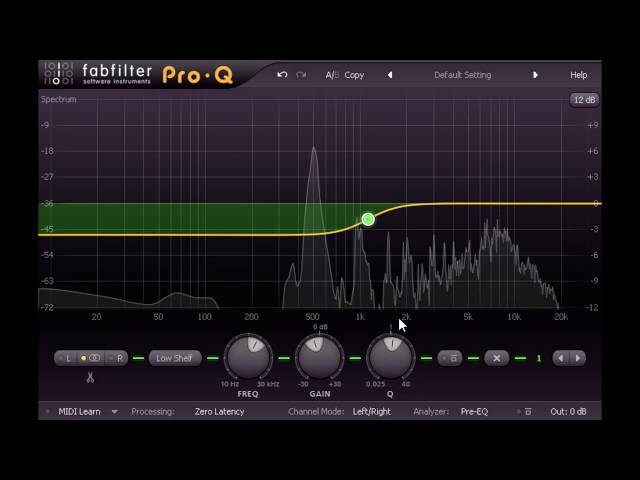Open the Low Shelf filter shape dropdown

point(175,358)
